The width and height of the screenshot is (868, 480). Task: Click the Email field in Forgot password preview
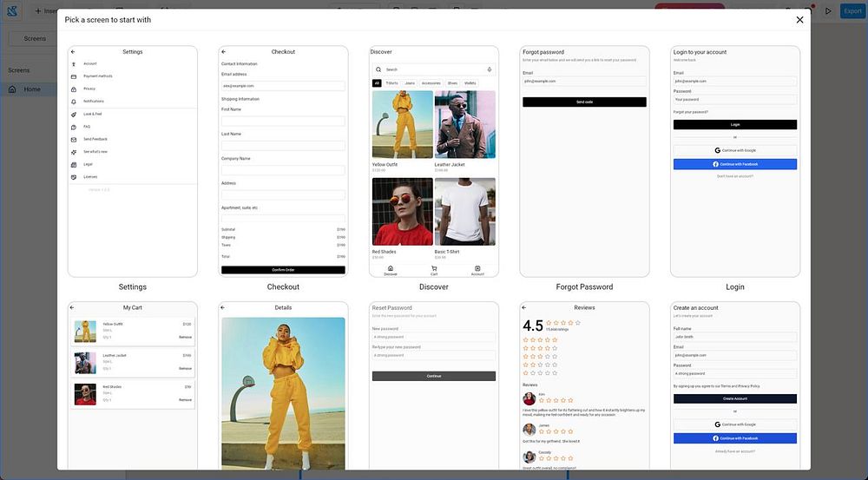click(x=584, y=82)
